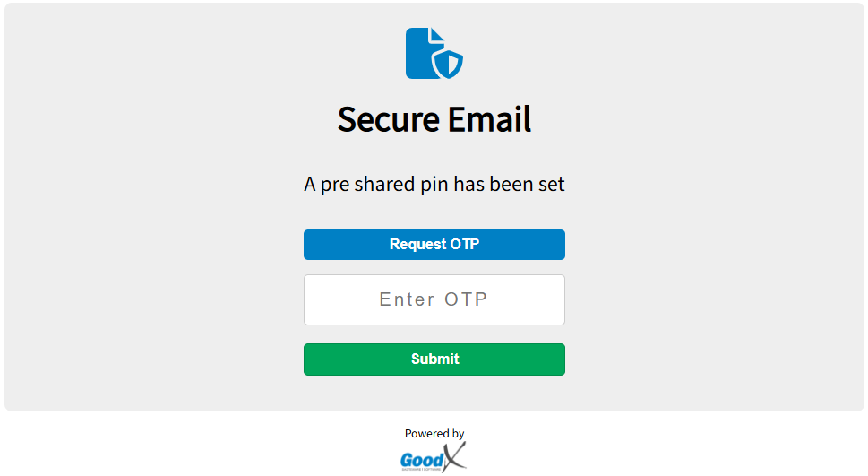The image size is (868, 476).
Task: Click the GoodX logo
Action: point(434,458)
